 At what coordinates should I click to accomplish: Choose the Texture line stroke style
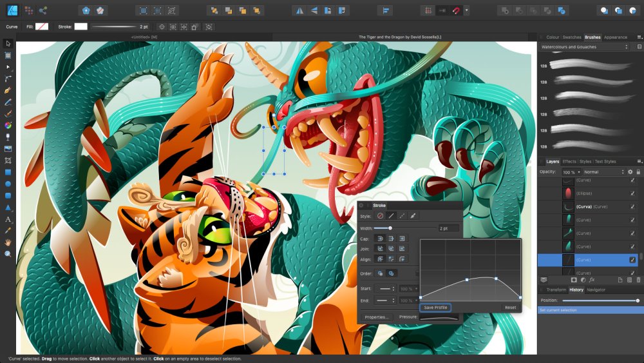click(413, 216)
